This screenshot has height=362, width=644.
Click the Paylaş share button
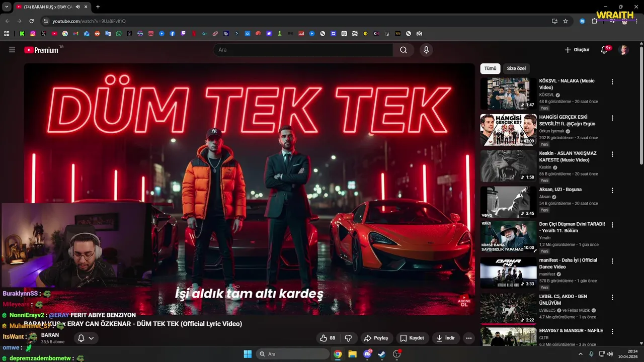pyautogui.click(x=376, y=338)
